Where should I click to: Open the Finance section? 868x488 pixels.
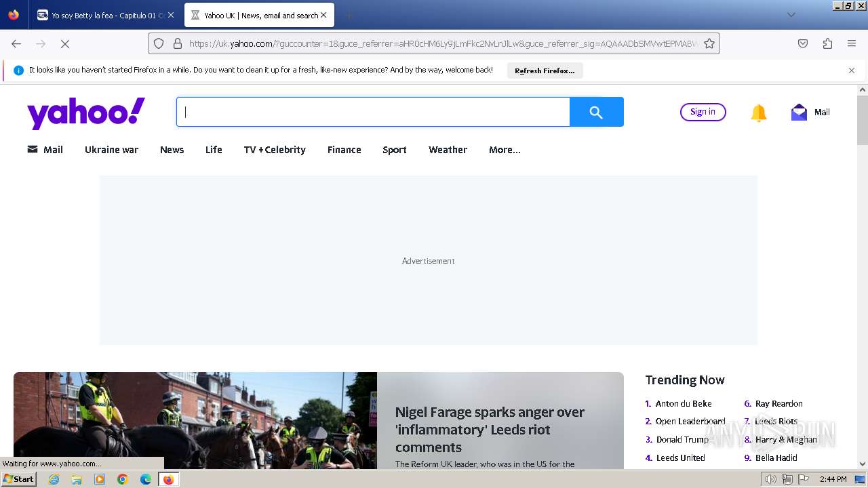pyautogui.click(x=344, y=150)
